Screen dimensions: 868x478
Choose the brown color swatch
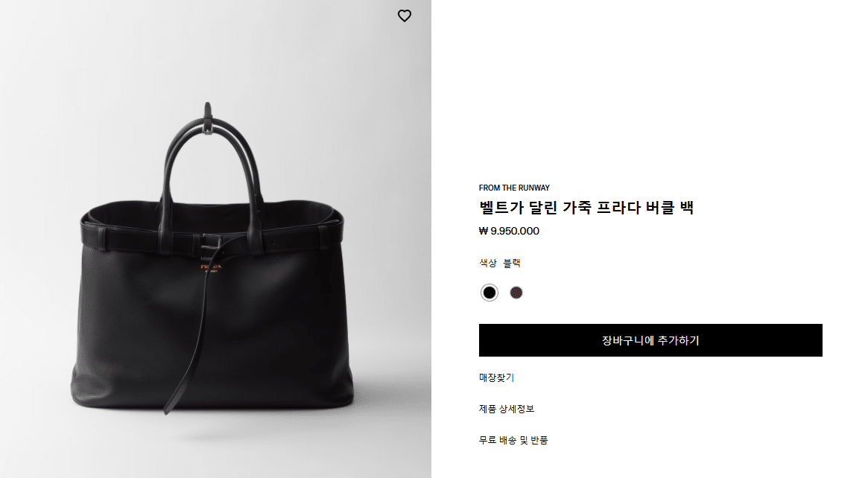coord(516,293)
